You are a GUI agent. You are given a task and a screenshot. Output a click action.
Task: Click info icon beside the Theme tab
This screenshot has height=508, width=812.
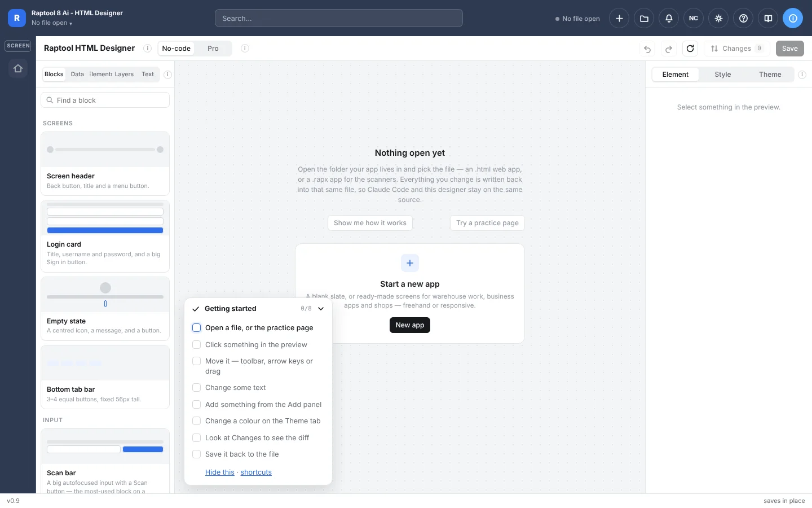click(802, 75)
